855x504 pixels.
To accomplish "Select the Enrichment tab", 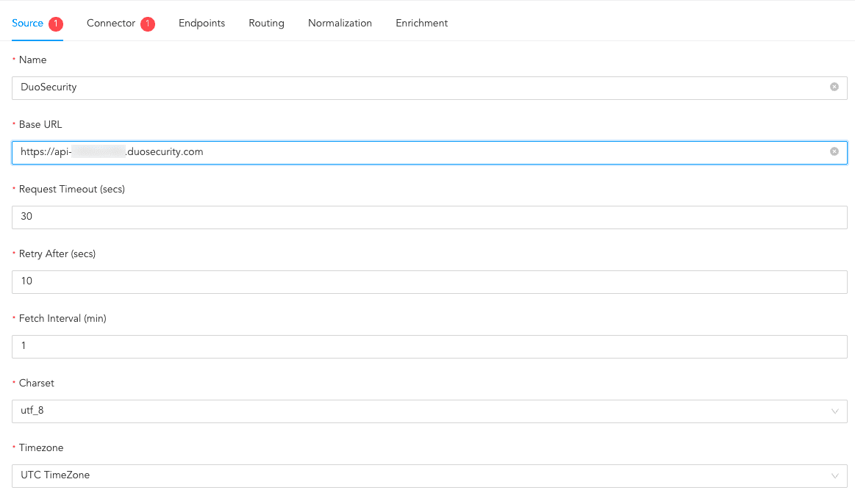I will (421, 24).
